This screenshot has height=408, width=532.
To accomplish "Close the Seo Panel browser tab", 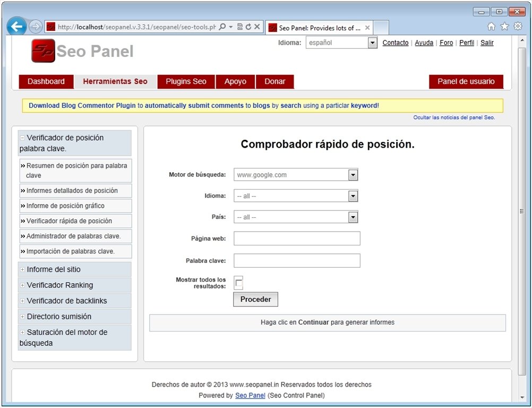I will click(x=367, y=28).
